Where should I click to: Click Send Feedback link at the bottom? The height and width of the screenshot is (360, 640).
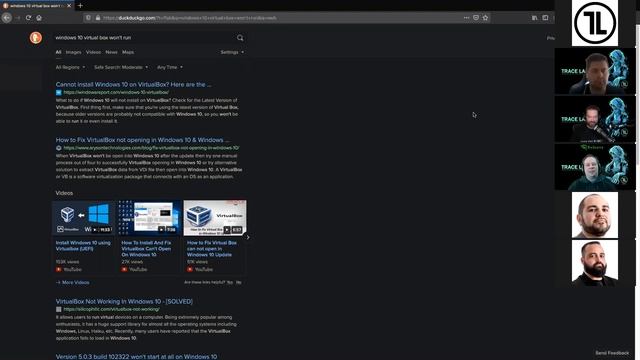(x=612, y=353)
